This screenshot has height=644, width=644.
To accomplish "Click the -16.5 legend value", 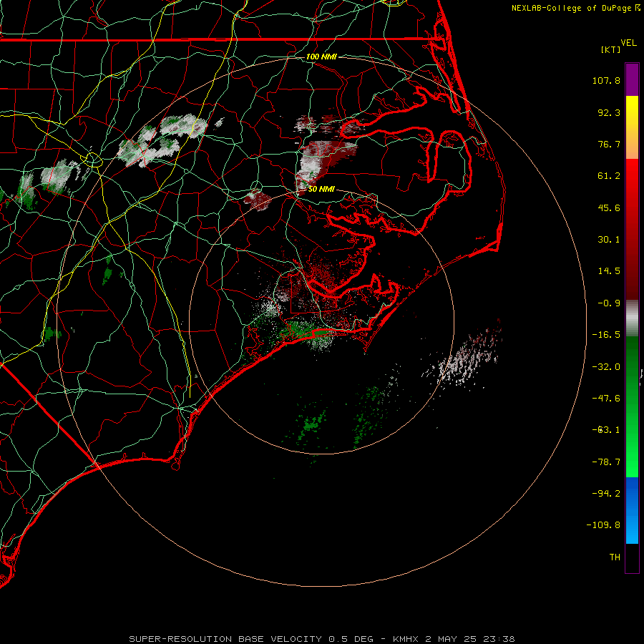I will click(x=606, y=335).
